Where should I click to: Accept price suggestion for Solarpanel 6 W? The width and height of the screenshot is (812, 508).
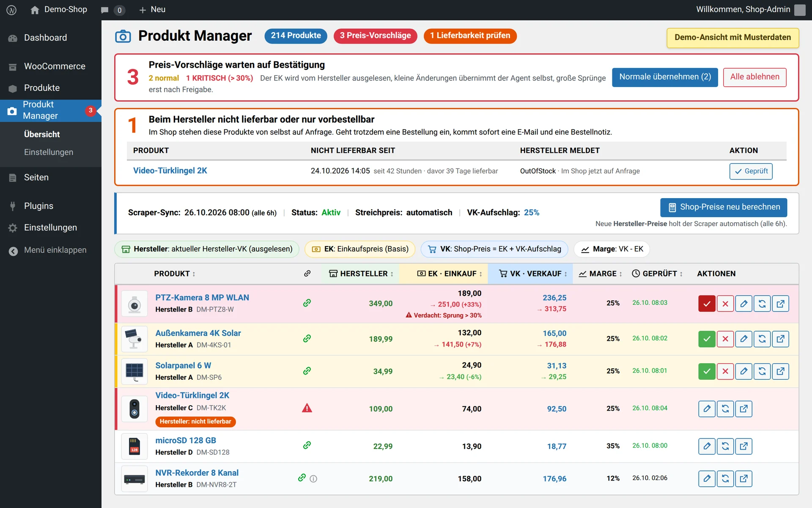pyautogui.click(x=707, y=371)
